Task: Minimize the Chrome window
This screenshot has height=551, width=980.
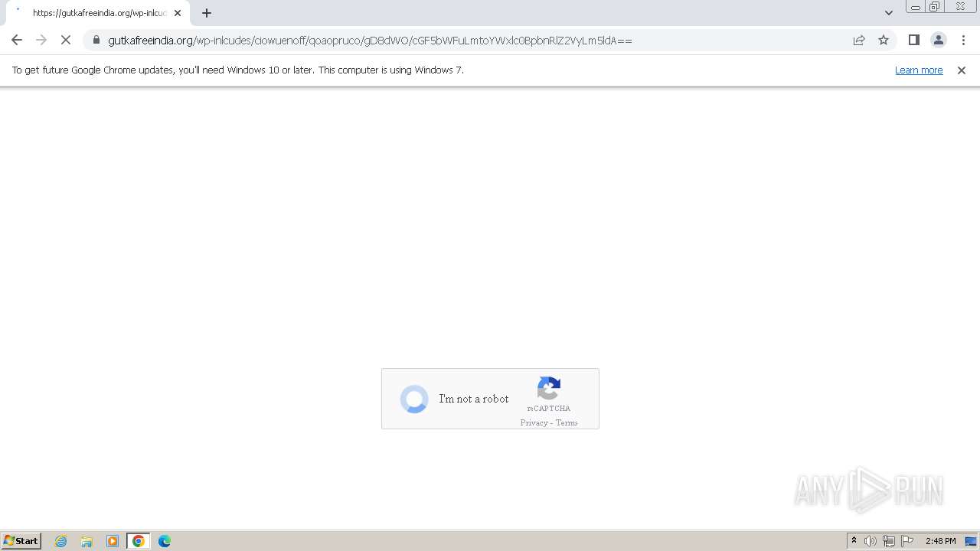Action: [x=916, y=7]
